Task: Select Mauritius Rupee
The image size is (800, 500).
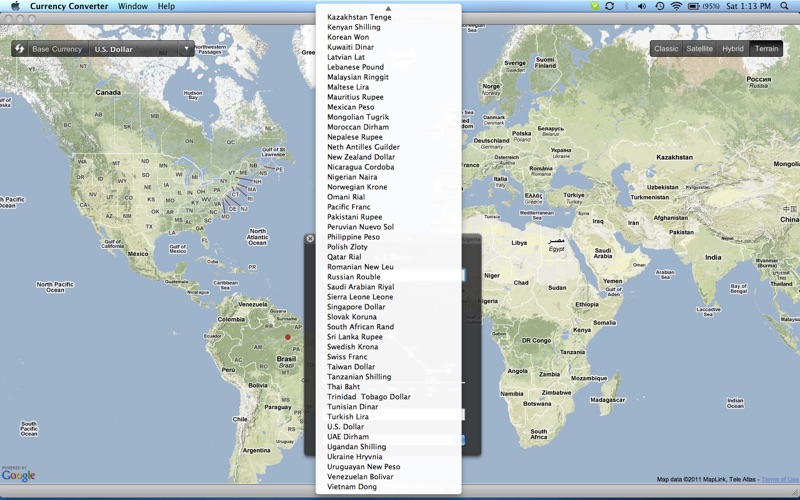Action: coord(389,97)
